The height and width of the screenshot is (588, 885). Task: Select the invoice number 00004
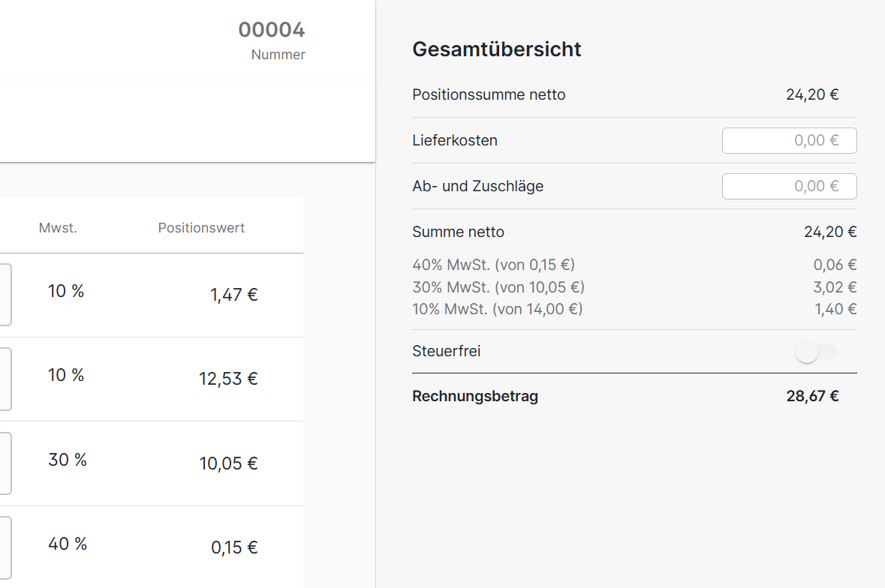(272, 30)
